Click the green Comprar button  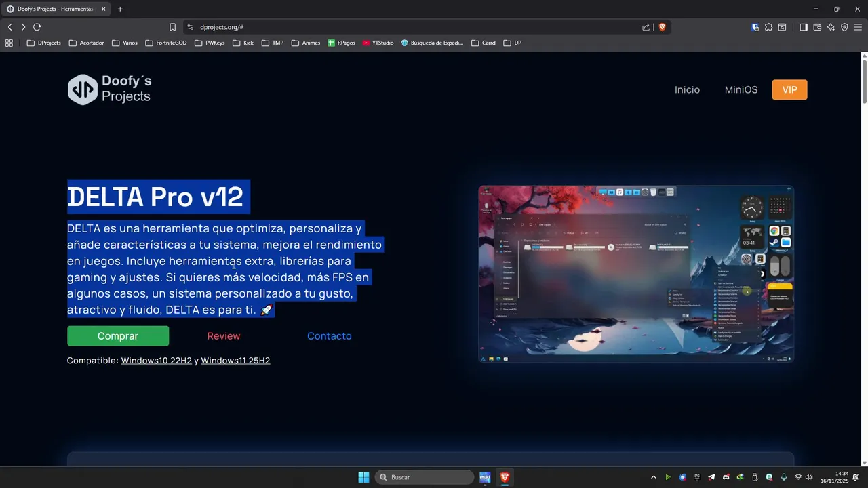(x=118, y=336)
